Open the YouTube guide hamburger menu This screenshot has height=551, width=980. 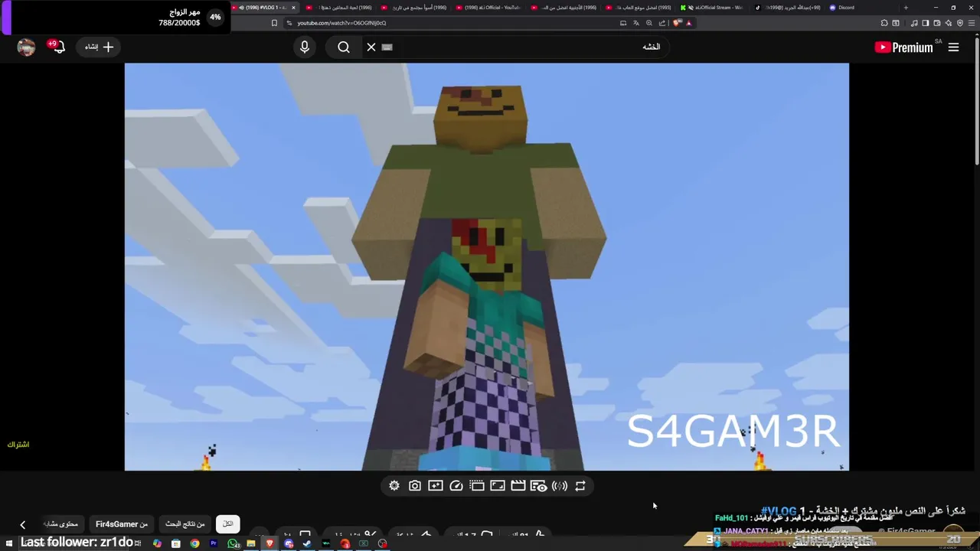[953, 47]
